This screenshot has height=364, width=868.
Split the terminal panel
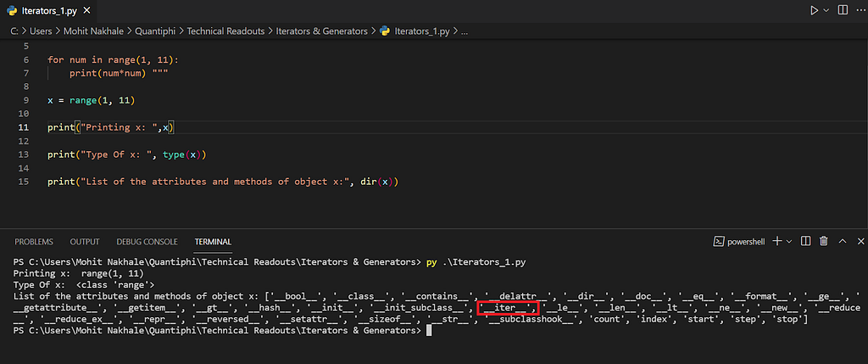(x=806, y=241)
